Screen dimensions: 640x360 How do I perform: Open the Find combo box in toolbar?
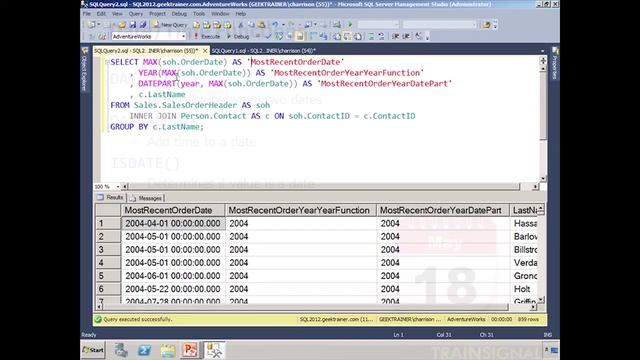[440, 25]
